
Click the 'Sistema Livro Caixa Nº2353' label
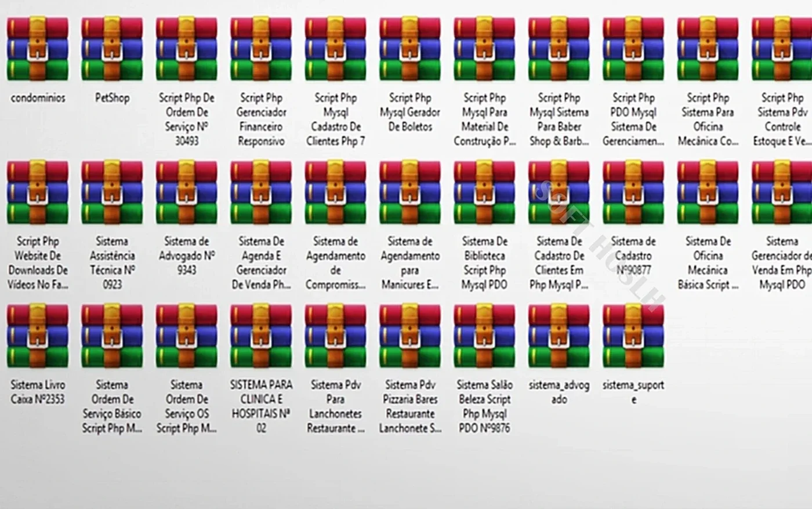[38, 392]
